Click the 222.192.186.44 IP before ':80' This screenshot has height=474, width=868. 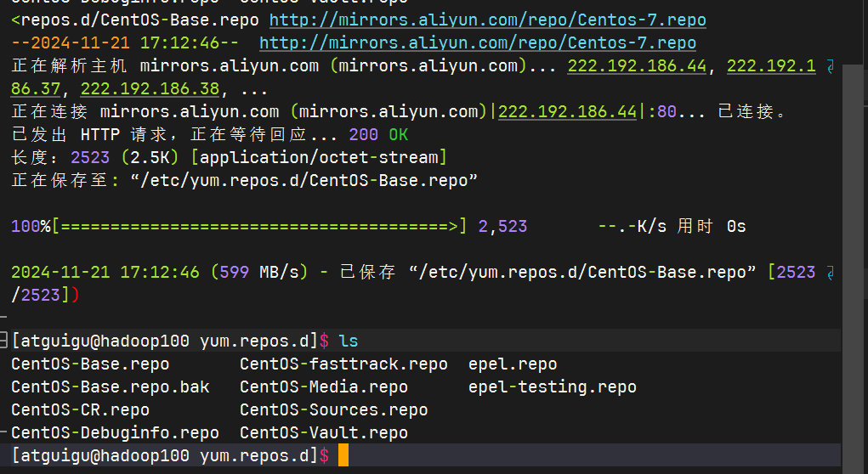coord(567,111)
